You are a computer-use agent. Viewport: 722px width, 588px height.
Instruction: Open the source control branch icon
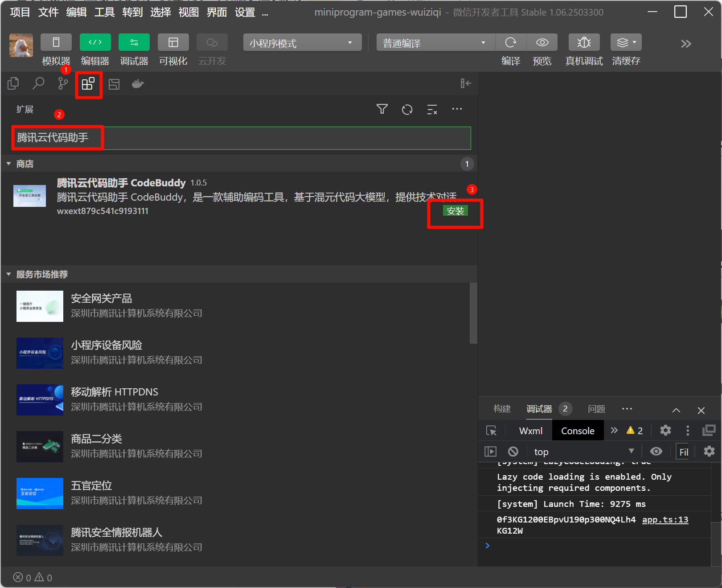point(63,84)
